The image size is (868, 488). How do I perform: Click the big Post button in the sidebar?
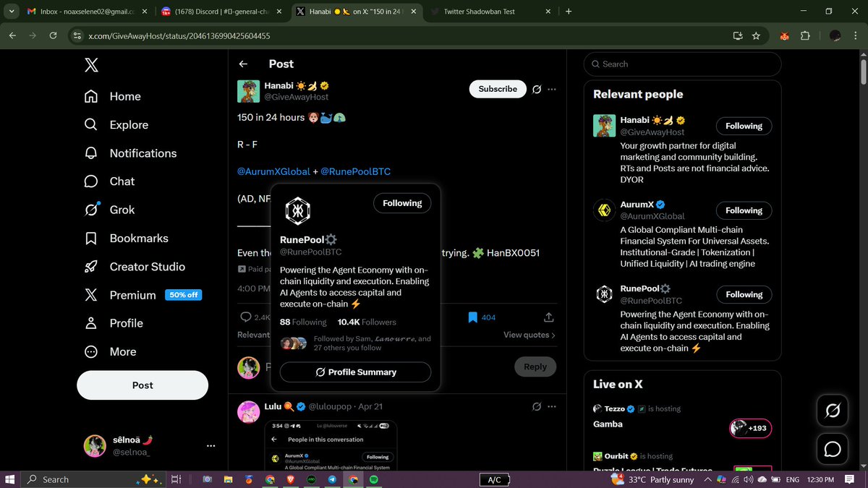click(142, 385)
